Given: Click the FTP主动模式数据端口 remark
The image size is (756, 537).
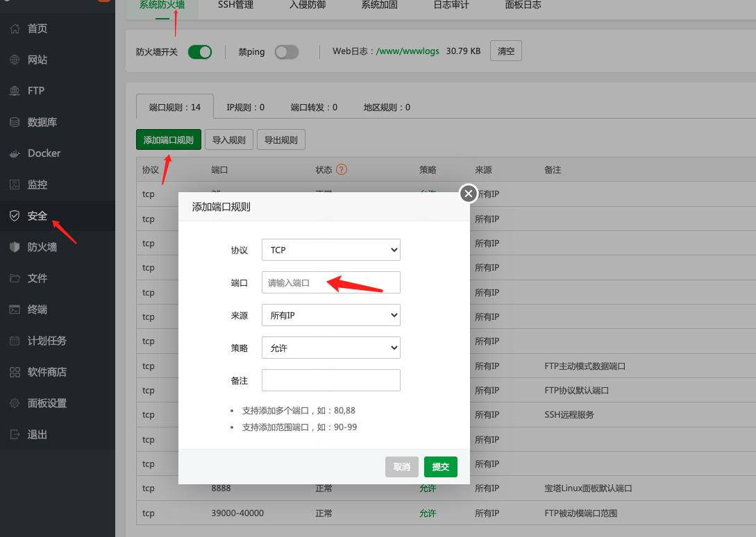Looking at the screenshot, I should 585,366.
